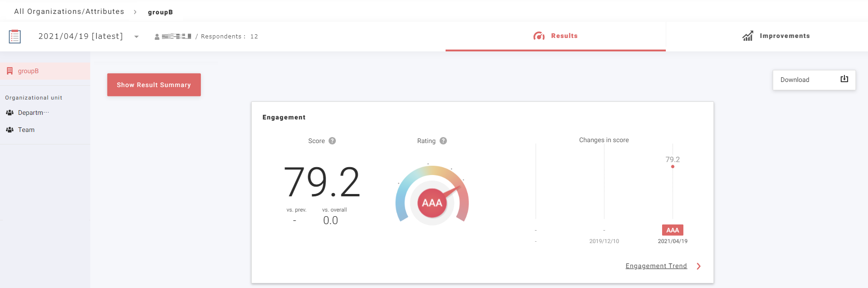Screen dimensions: 868x288
Task: Switch to the Results tab
Action: pyautogui.click(x=555, y=36)
